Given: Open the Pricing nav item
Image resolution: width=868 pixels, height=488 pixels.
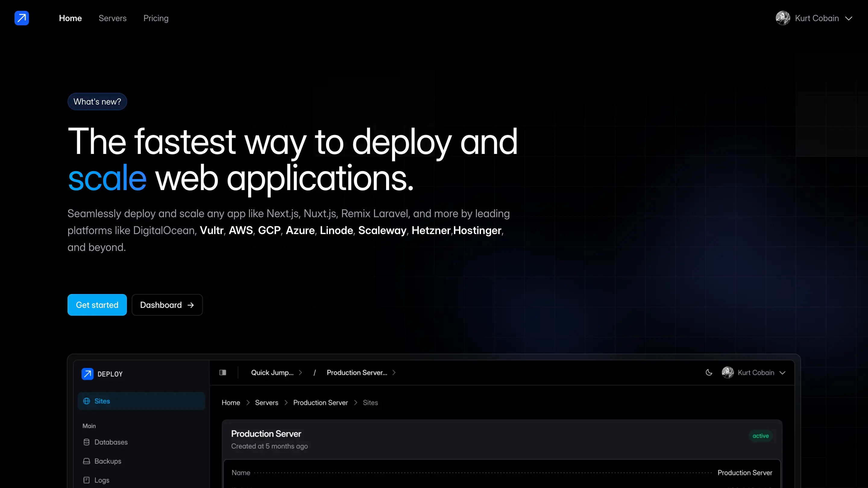Looking at the screenshot, I should point(156,18).
